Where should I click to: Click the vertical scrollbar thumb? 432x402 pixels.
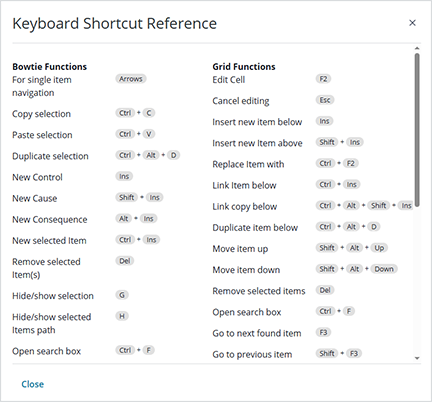coord(417,130)
